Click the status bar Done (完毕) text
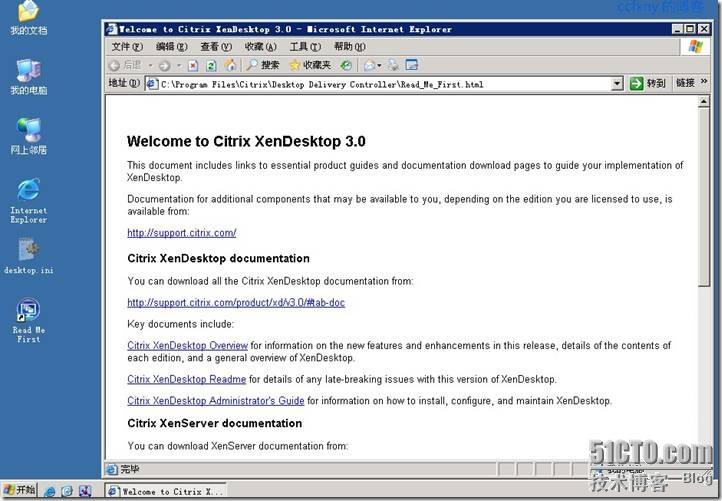Screen dimensions: 722x501 click(x=129, y=469)
